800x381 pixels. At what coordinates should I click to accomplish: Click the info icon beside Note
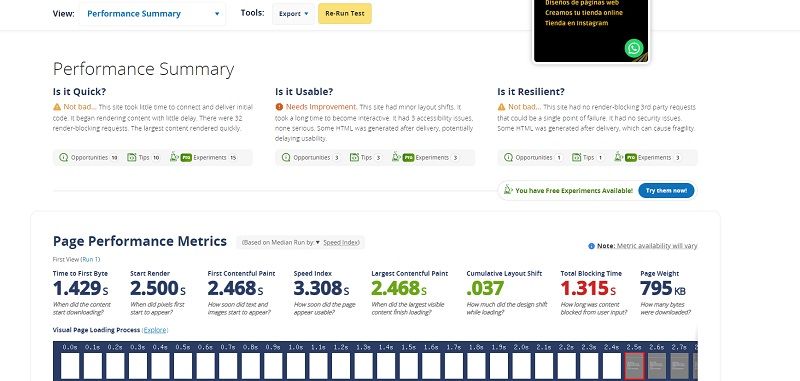[591, 246]
